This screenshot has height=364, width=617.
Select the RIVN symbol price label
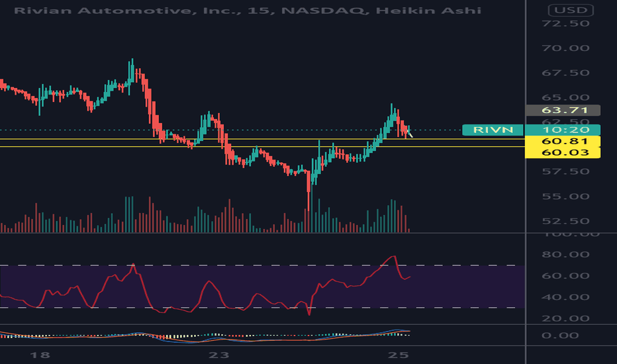pos(493,130)
